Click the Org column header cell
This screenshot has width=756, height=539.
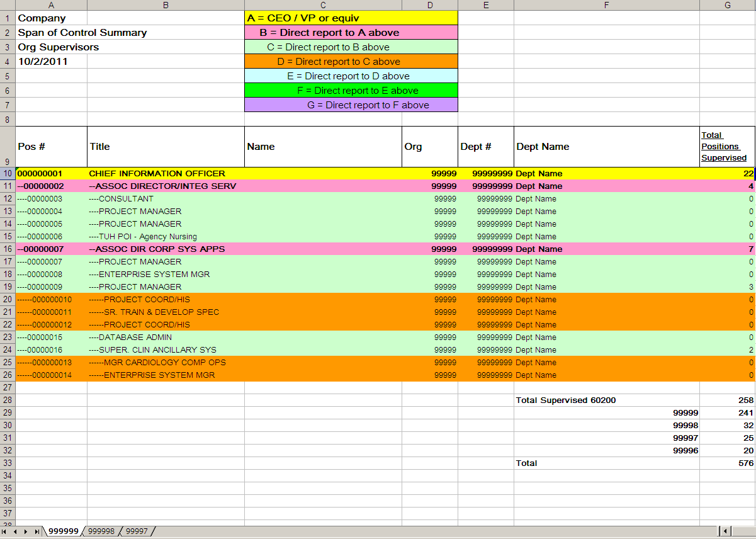429,146
